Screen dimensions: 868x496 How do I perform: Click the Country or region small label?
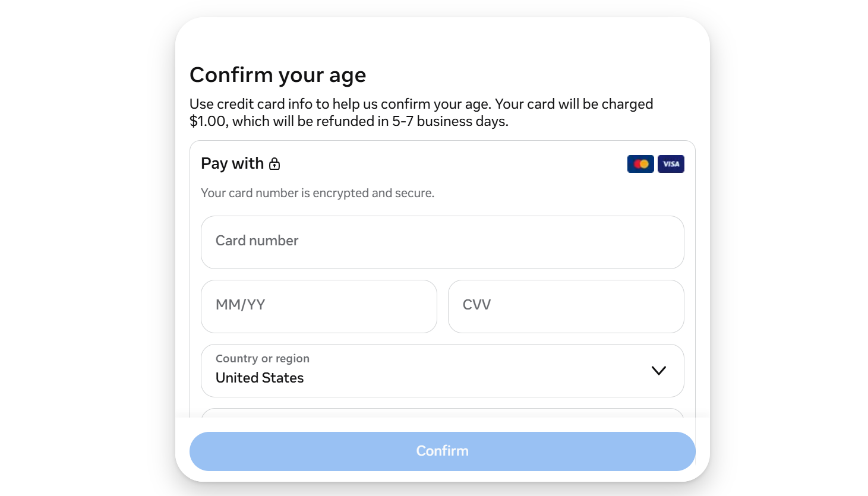[x=263, y=358]
